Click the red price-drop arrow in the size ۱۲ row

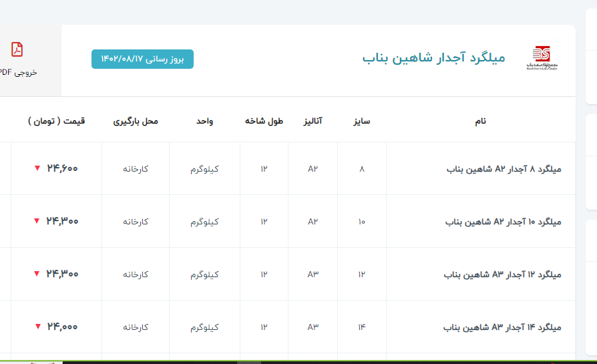click(x=37, y=274)
